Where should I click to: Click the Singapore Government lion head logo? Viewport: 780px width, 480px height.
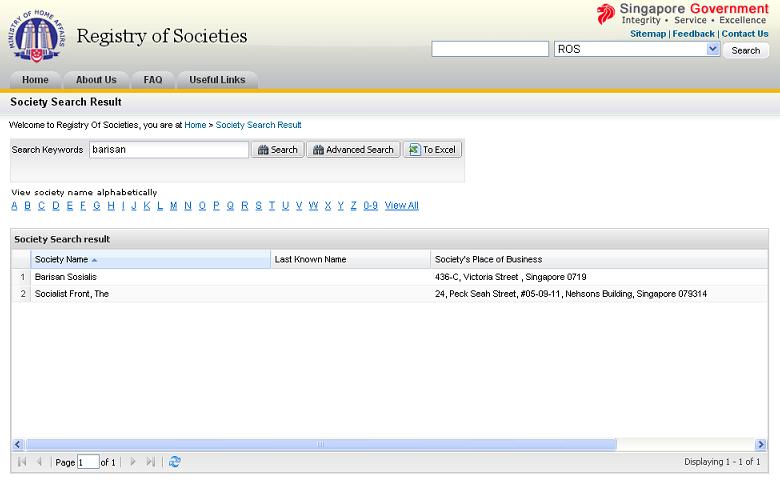tap(605, 14)
